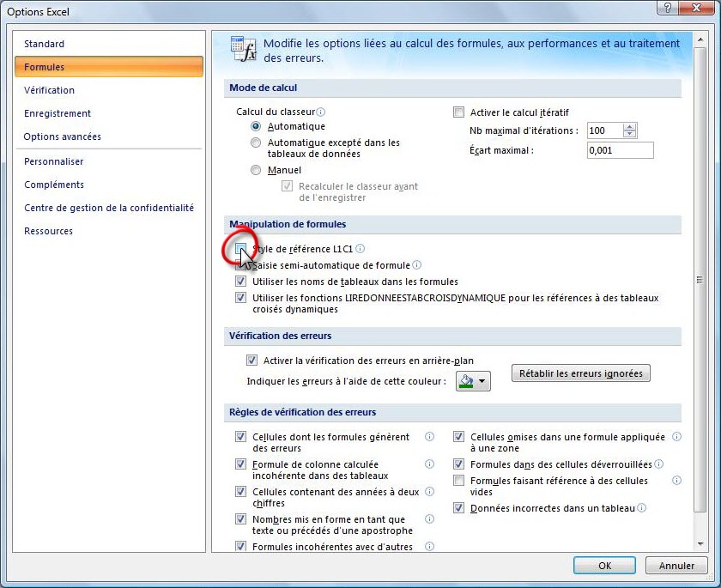Open Centre de gestion de la confidentialité
Viewport: 721px width, 588px height.
pyautogui.click(x=109, y=208)
